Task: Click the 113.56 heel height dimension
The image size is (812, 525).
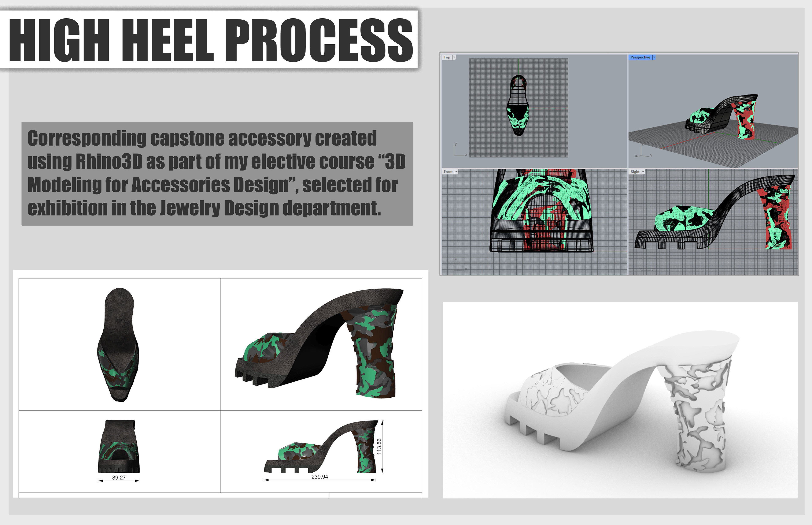Action: 379,446
